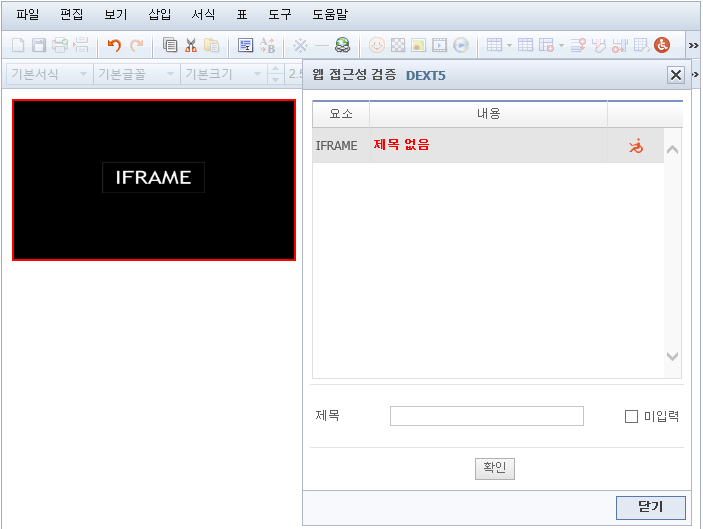Click the Copy icon
This screenshot has height=529, width=703.
170,45
